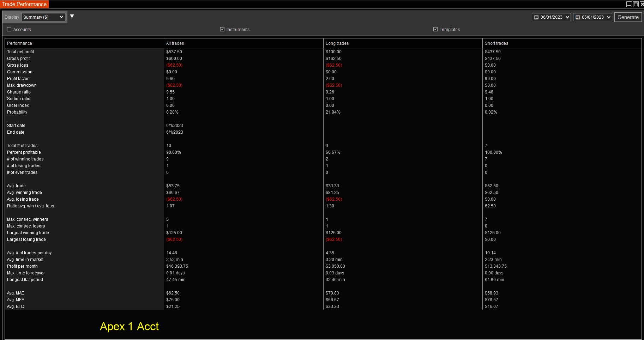Click the $13,343.75 short profit per month
This screenshot has width=644, height=340.
pos(496,266)
